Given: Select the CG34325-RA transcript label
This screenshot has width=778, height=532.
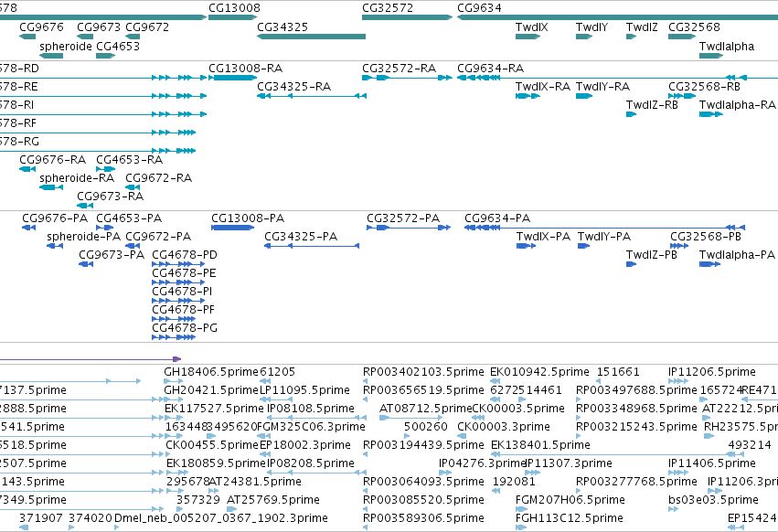Looking at the screenshot, I should pyautogui.click(x=293, y=87).
